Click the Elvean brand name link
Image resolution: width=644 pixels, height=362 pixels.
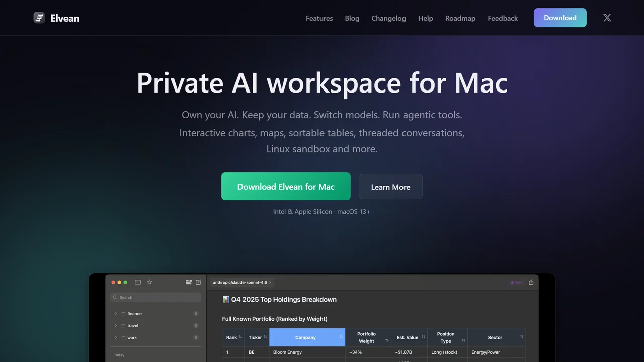point(65,18)
